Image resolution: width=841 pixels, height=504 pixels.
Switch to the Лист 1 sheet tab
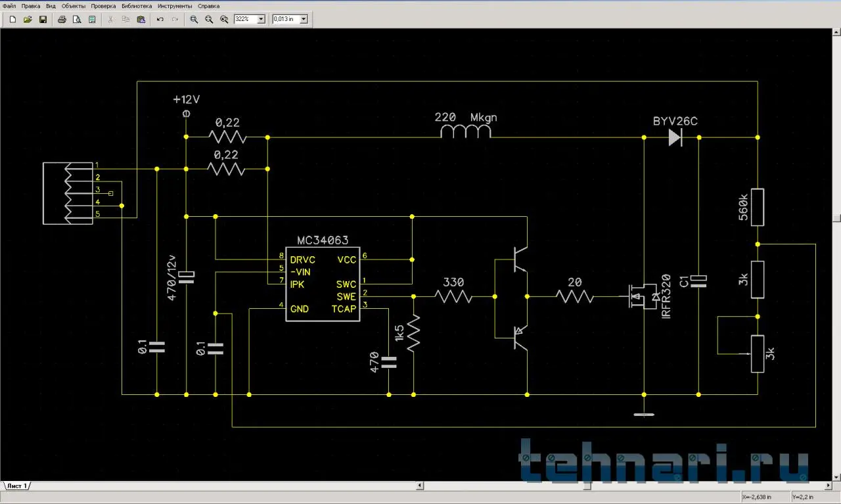(x=16, y=486)
